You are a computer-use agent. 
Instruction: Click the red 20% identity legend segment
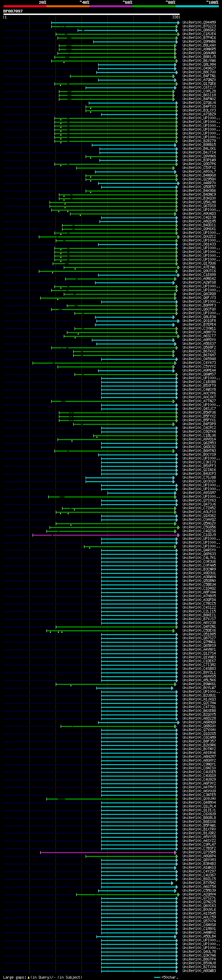(x=25, y=6)
